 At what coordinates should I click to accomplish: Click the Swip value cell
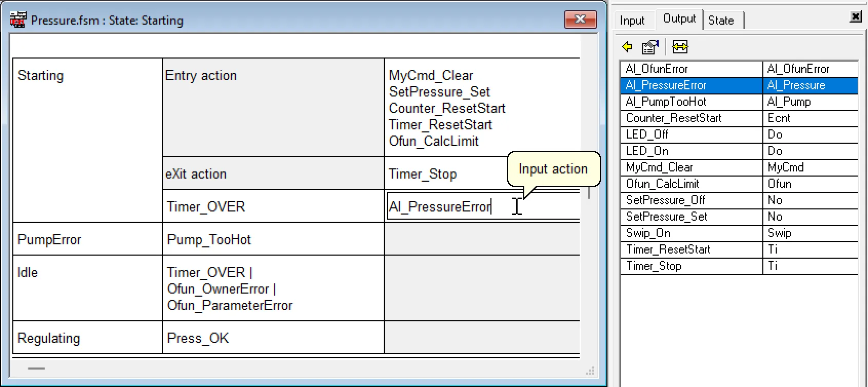point(811,233)
